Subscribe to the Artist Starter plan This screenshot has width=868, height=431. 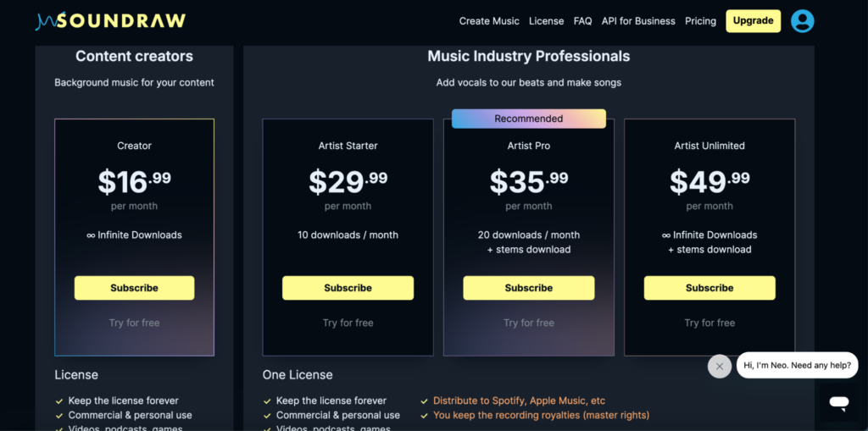(348, 288)
